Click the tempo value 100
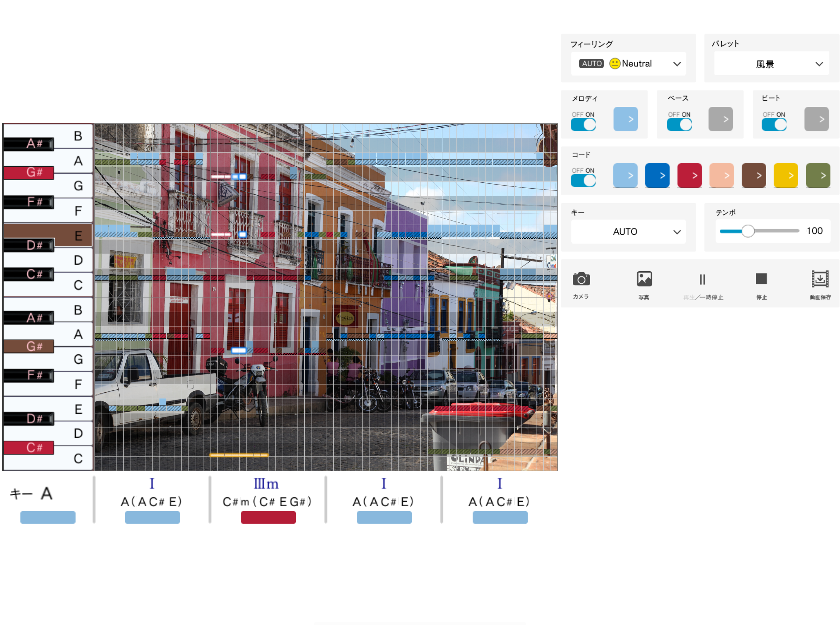Image resolution: width=840 pixels, height=630 pixels. (814, 231)
